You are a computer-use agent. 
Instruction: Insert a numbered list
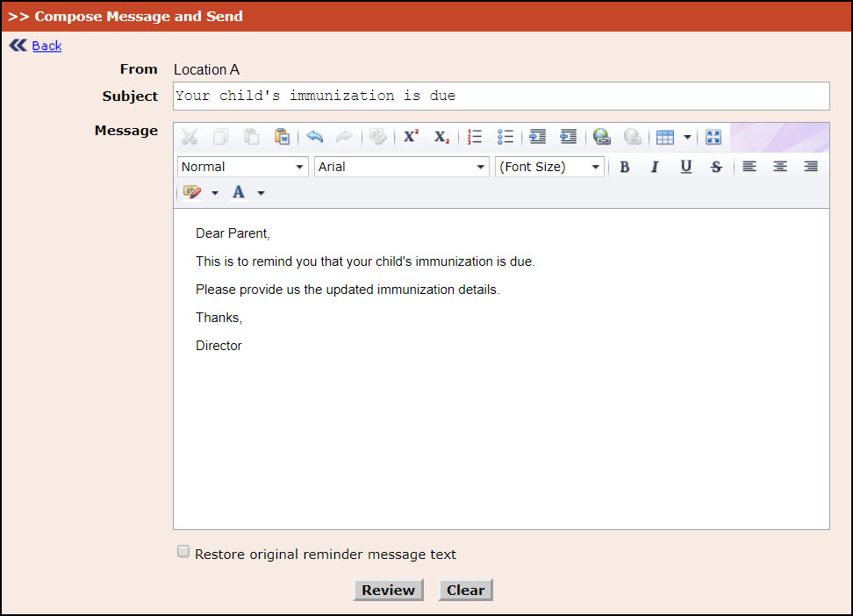tap(475, 137)
